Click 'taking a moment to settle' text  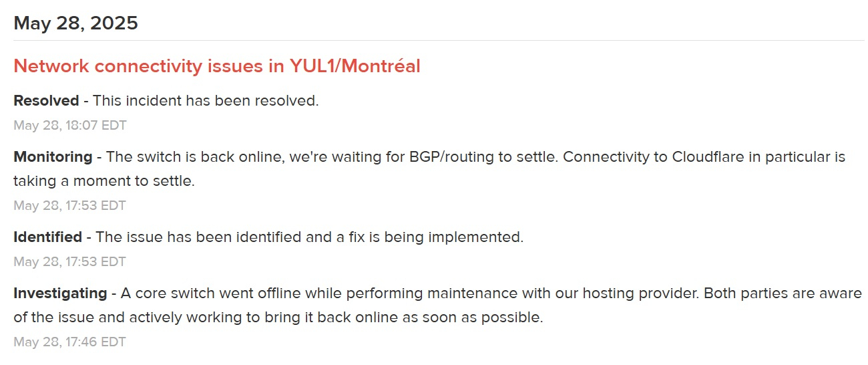(x=102, y=181)
